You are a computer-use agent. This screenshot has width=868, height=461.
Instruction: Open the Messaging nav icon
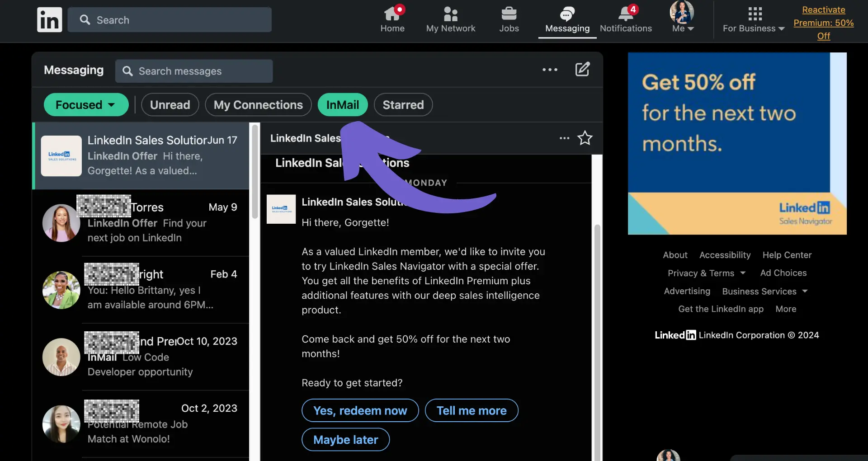pyautogui.click(x=567, y=20)
